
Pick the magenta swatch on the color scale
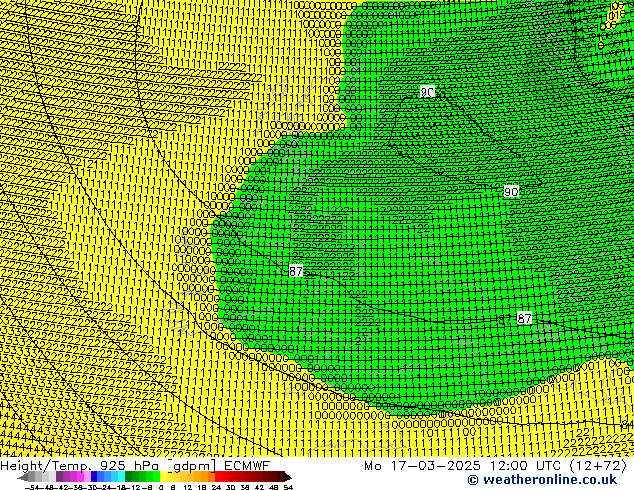point(80,476)
